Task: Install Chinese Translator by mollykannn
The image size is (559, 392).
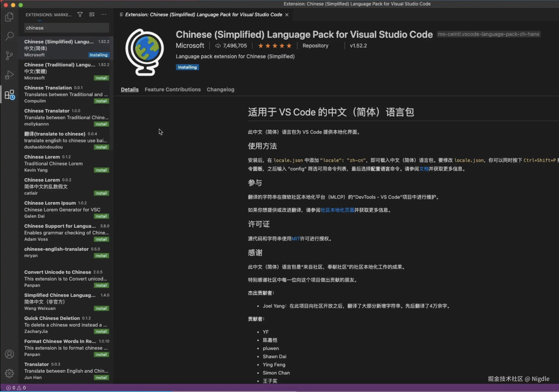Action: [101, 124]
